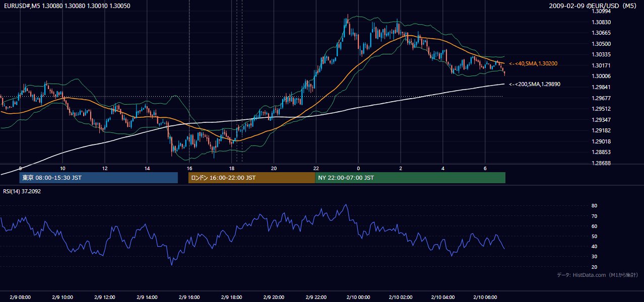This screenshot has width=644, height=302.
Task: Click hour label 18 under the price chart
Action: [x=232, y=168]
